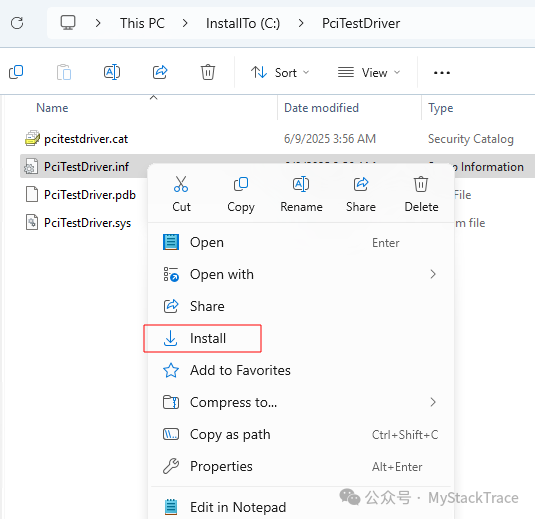The image size is (535, 519).
Task: Expand Compress to... submenu
Action: (x=301, y=402)
